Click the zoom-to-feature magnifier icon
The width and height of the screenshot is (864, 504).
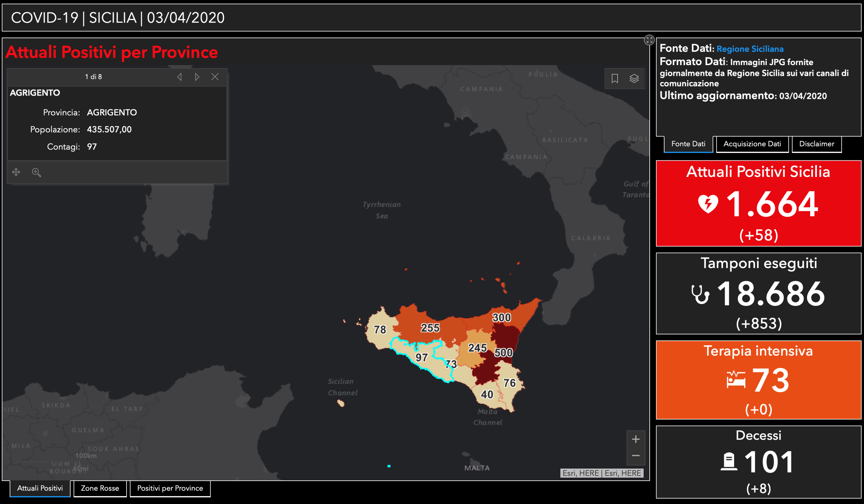pos(36,172)
